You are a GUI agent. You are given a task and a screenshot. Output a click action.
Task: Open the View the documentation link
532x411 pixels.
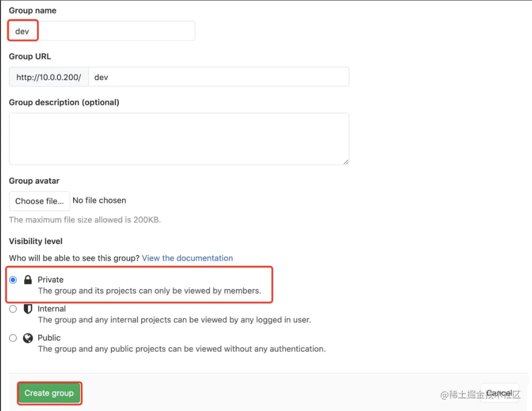tap(187, 258)
